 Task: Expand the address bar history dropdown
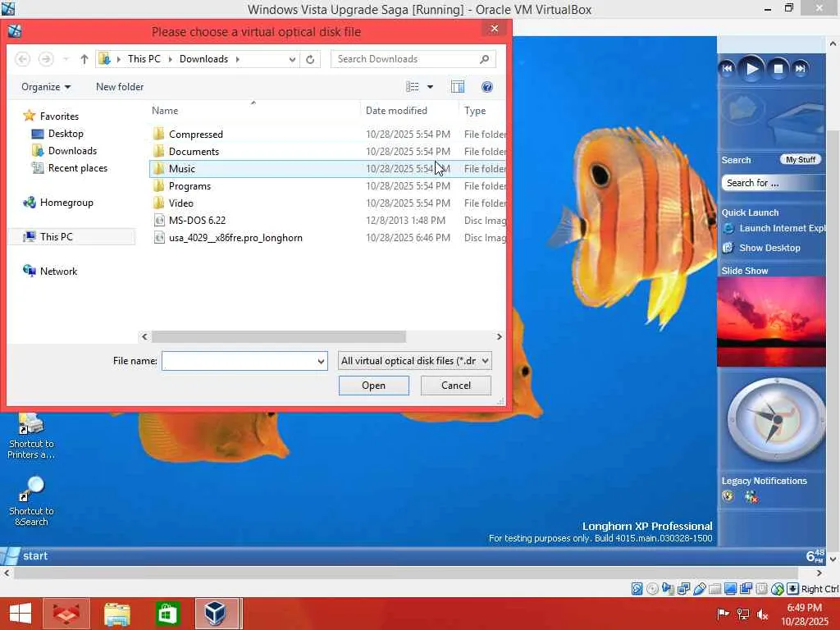pos(292,59)
